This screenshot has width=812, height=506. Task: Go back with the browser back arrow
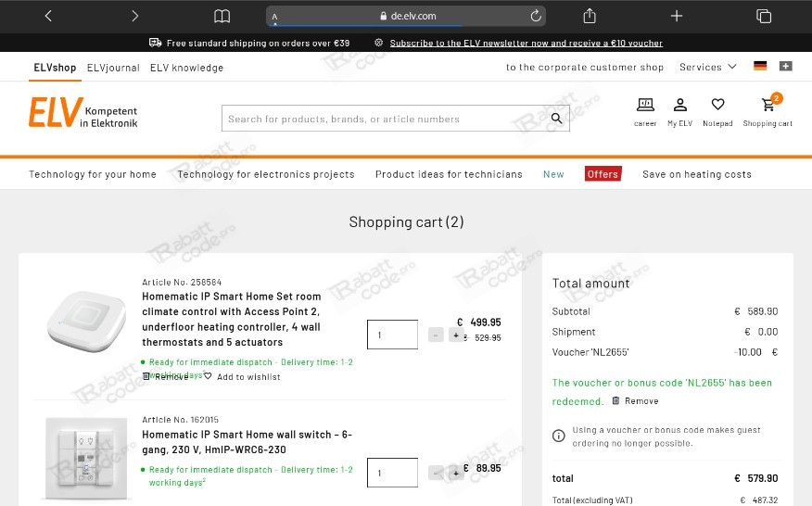[x=48, y=16]
